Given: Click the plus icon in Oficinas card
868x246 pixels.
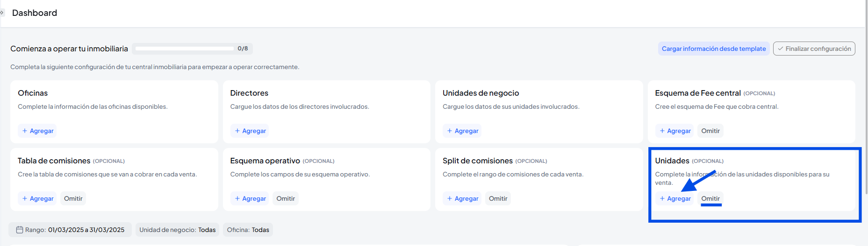Looking at the screenshot, I should pos(25,131).
